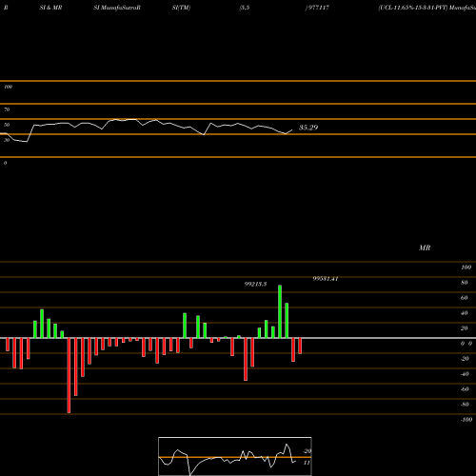Viewport: 476px width, 476px height.
Task: Click the 99531.41 price label
Action: 326,279
